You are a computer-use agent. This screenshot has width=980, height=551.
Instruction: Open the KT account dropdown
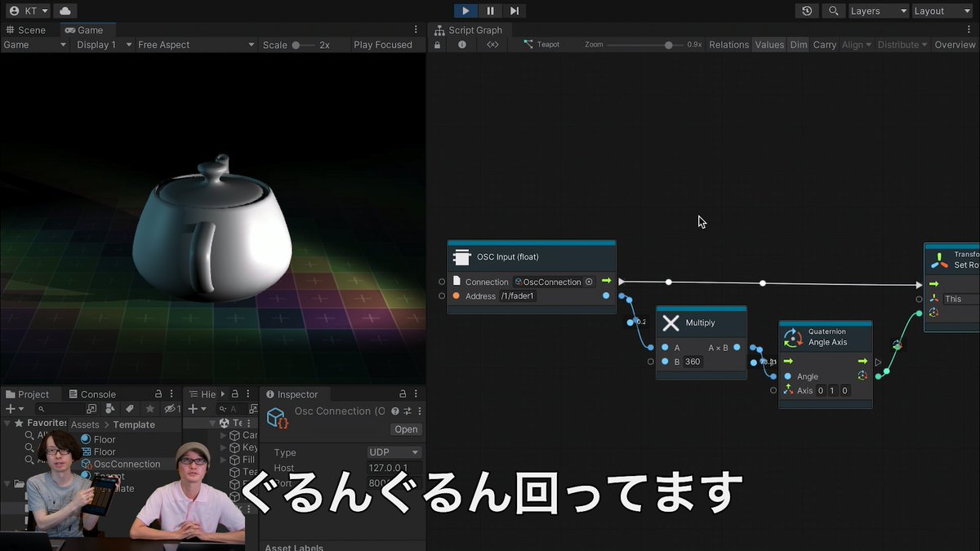coord(29,11)
